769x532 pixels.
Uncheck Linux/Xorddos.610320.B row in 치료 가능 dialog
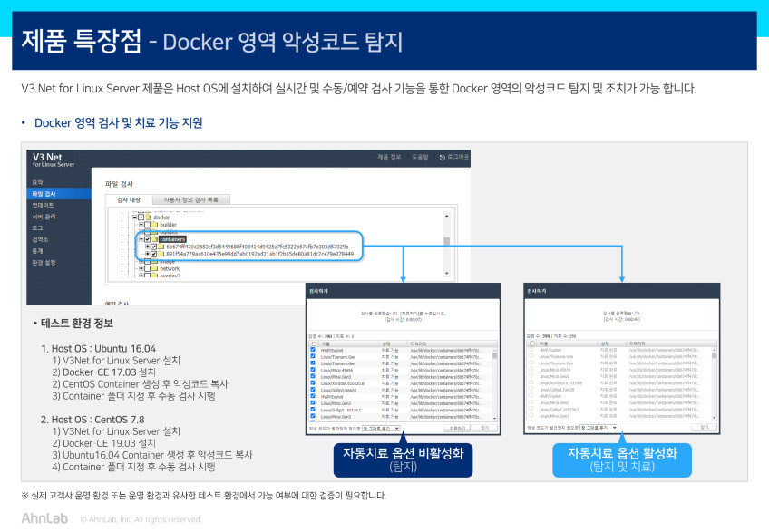(x=313, y=383)
